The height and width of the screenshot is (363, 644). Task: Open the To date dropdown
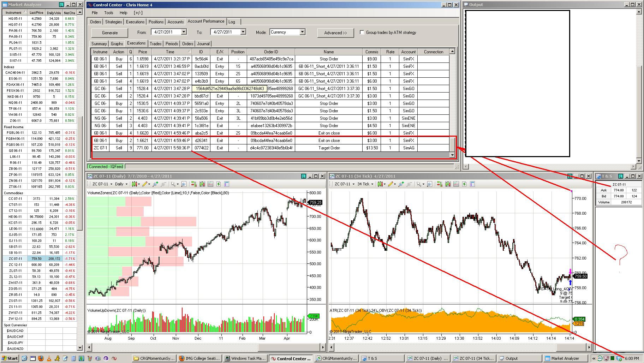pos(243,32)
